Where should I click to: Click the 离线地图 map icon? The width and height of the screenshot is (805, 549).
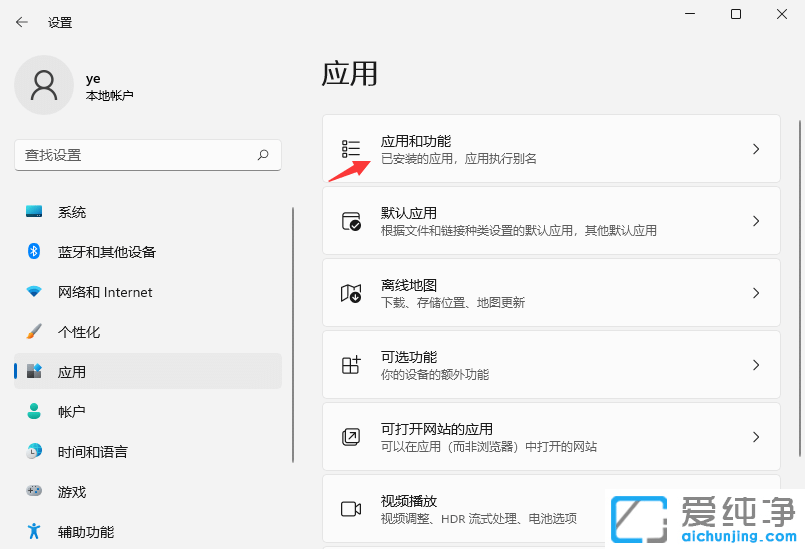[351, 293]
